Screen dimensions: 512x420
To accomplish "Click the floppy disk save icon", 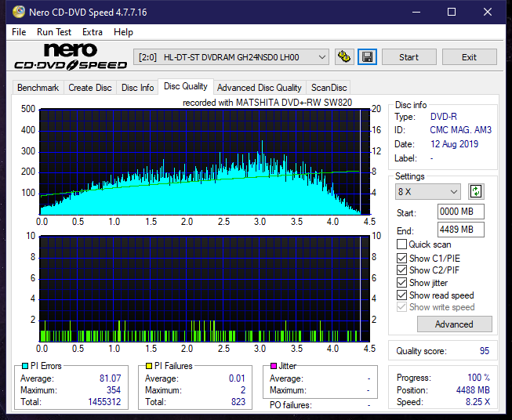I will point(368,57).
